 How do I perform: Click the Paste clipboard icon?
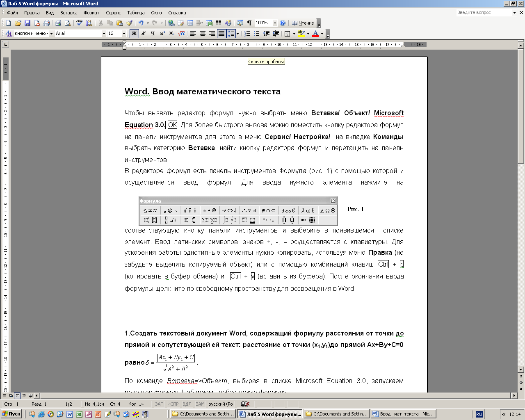tap(120, 23)
